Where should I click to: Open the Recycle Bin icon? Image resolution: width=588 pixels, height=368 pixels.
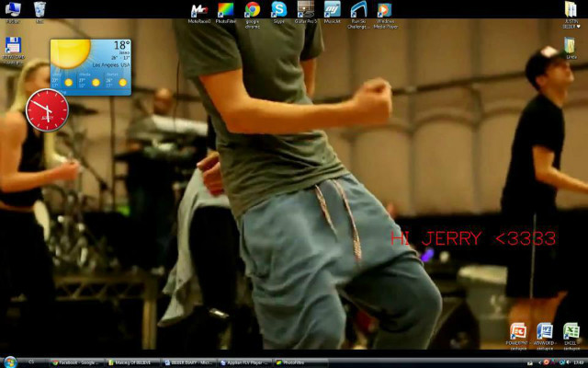tap(40, 11)
